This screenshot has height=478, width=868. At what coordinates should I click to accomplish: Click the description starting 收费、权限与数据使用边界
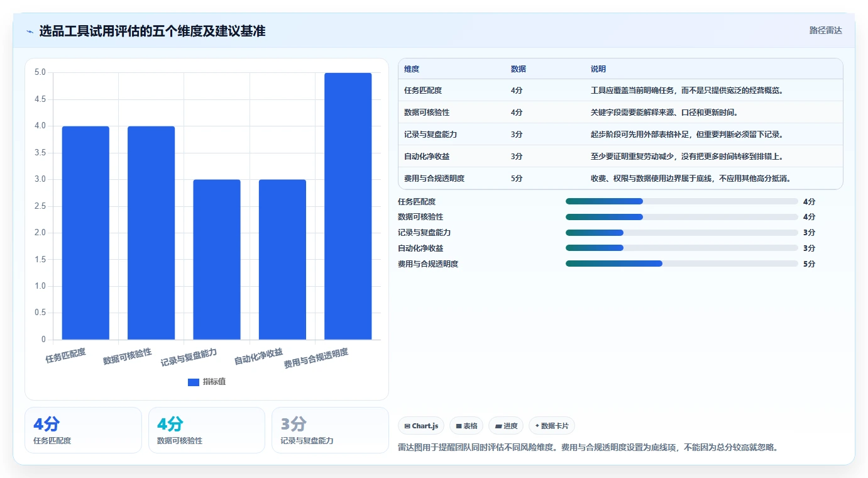click(691, 179)
